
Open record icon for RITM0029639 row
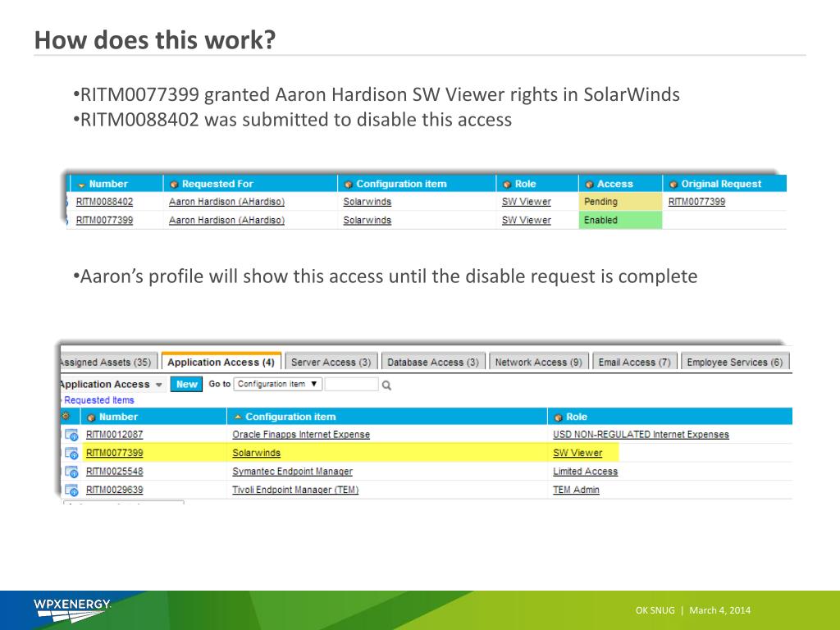tap(71, 491)
